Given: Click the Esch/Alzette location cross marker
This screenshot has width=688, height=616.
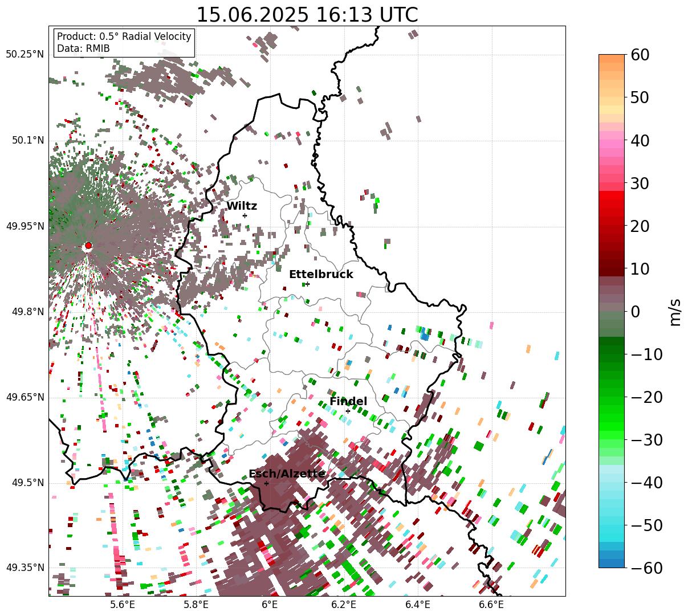Looking at the screenshot, I should [x=266, y=483].
